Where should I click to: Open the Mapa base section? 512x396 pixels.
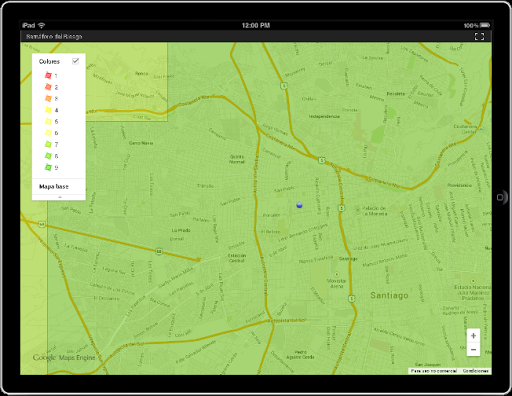[54, 187]
